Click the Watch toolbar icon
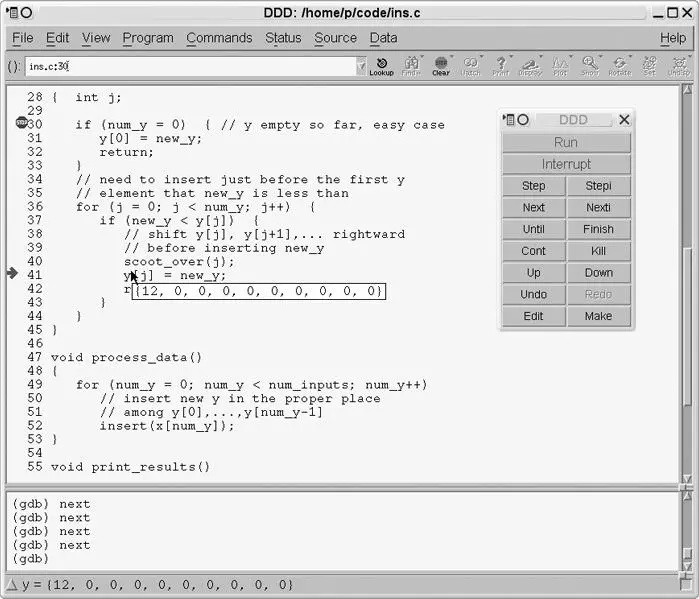The width and height of the screenshot is (699, 599). pyautogui.click(x=470, y=65)
